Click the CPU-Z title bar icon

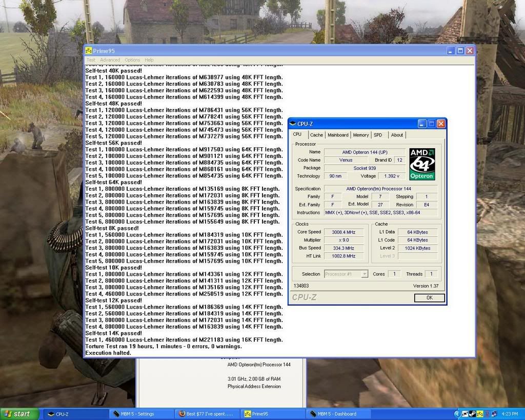tap(293, 124)
